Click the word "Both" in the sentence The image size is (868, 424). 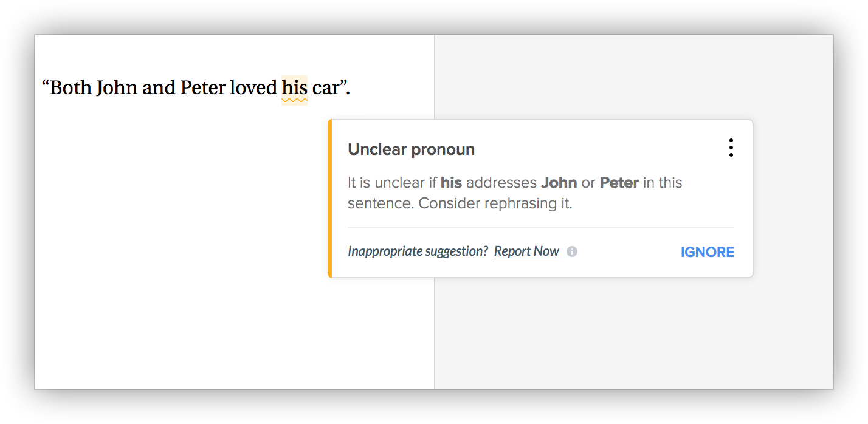pyautogui.click(x=70, y=88)
